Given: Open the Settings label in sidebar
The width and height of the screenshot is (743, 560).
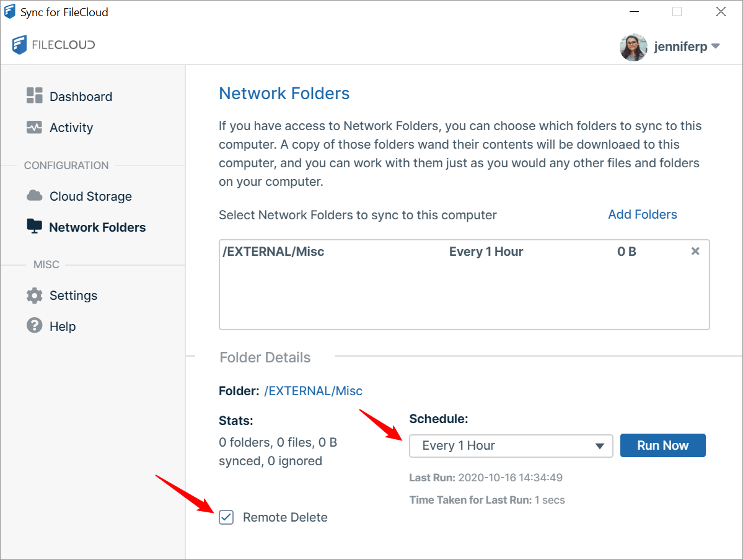Looking at the screenshot, I should click(73, 295).
